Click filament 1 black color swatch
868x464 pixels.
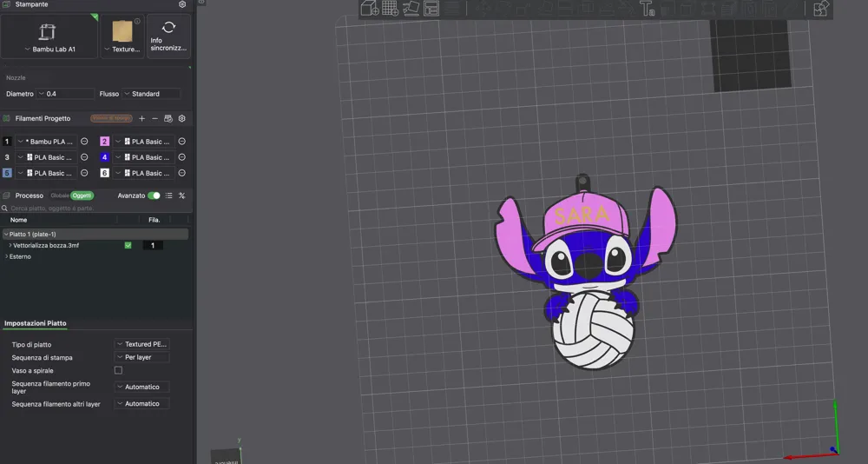[7, 142]
